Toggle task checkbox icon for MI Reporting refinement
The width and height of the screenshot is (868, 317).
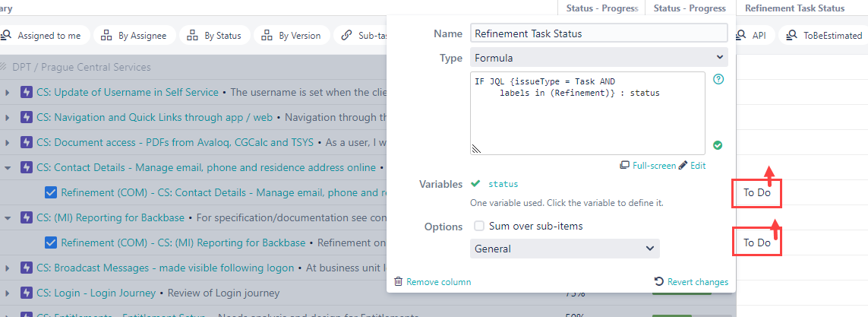(x=51, y=243)
